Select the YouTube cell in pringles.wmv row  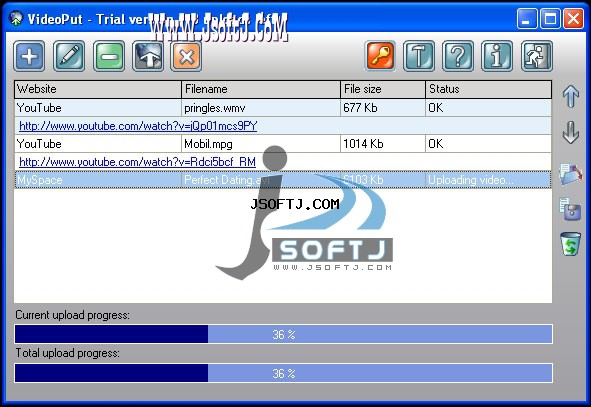click(98, 108)
